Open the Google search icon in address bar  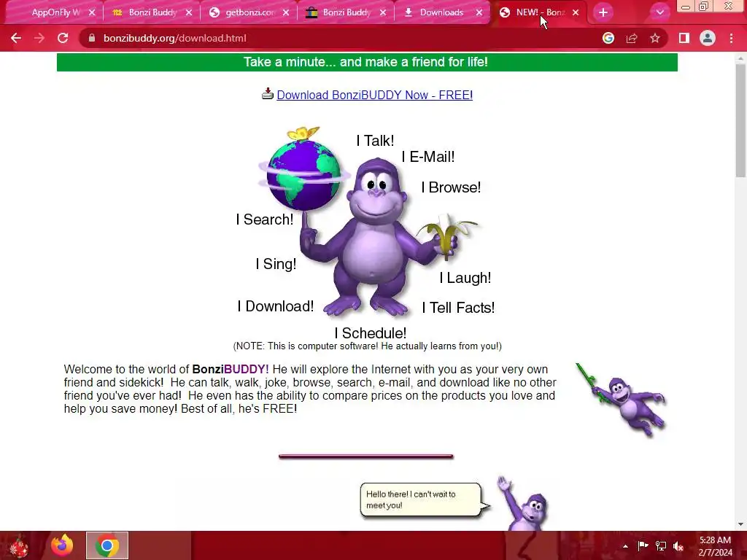608,38
